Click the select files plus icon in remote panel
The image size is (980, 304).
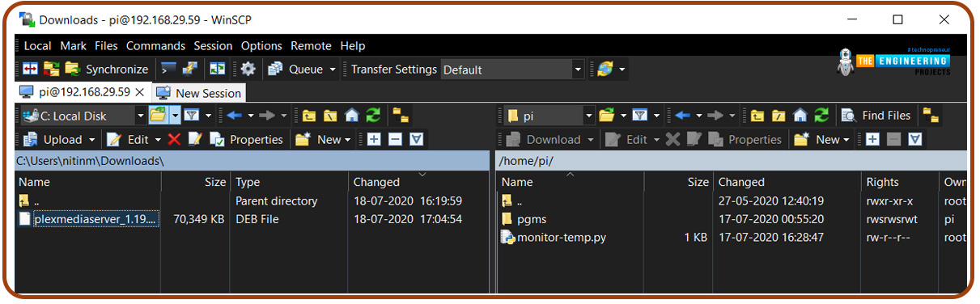click(x=872, y=139)
